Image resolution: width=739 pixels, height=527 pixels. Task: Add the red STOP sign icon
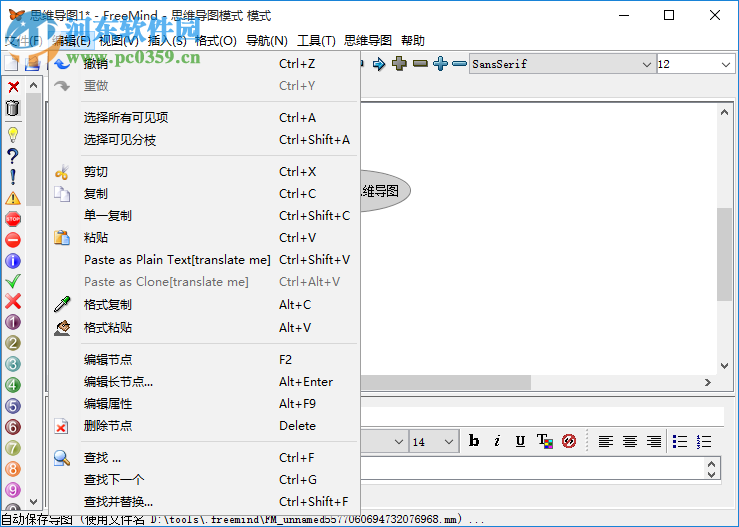(x=13, y=219)
